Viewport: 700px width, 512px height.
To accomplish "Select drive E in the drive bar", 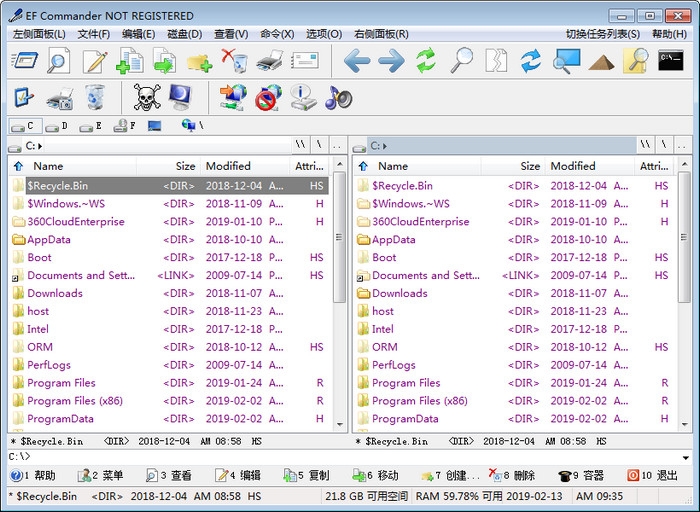I will [x=90, y=126].
